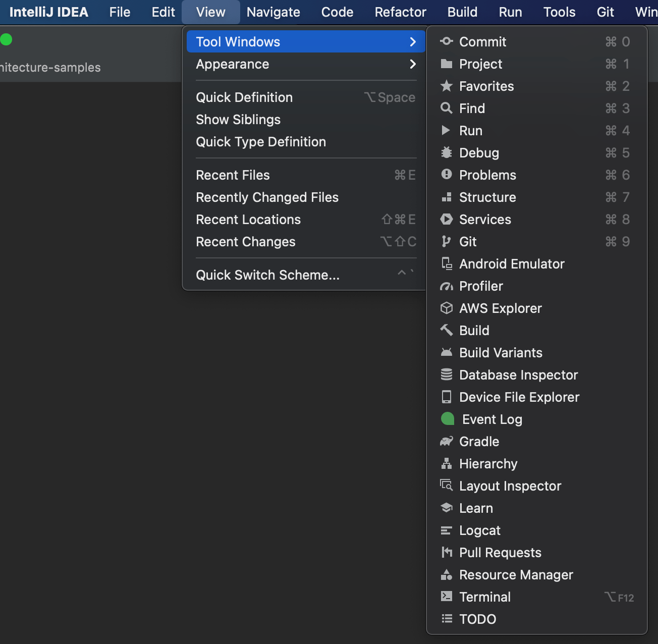Choose Quick Type Definition
This screenshot has height=644, width=658.
click(261, 142)
